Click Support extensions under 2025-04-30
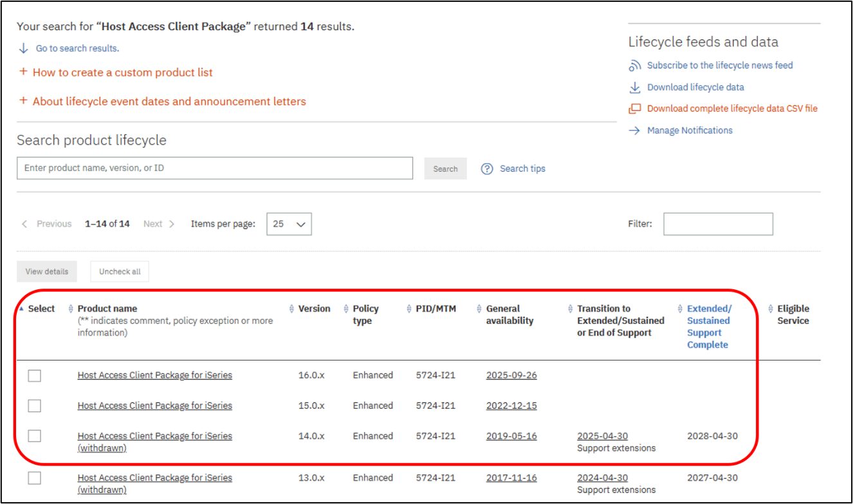This screenshot has height=504, width=853. click(616, 448)
